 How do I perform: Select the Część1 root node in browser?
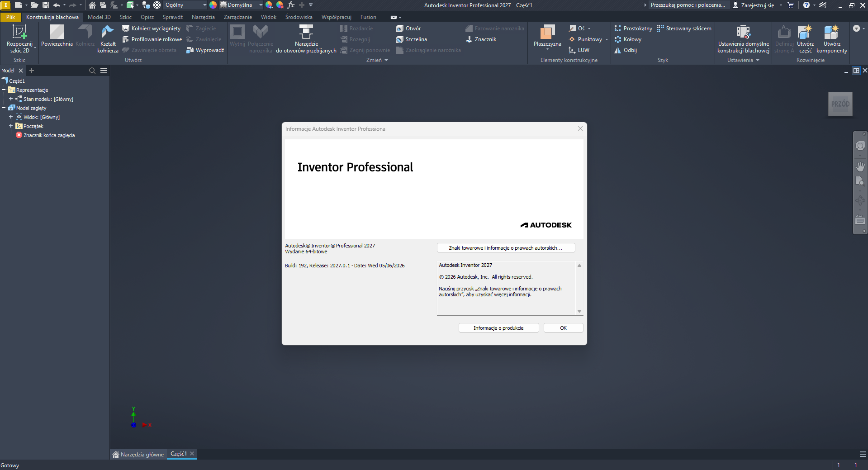tap(14, 81)
